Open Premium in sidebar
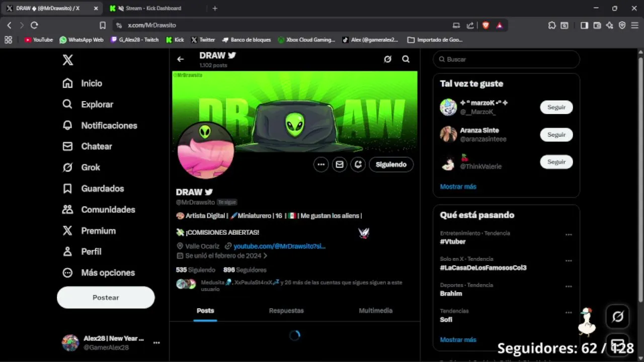The height and width of the screenshot is (362, 644). tap(89, 231)
